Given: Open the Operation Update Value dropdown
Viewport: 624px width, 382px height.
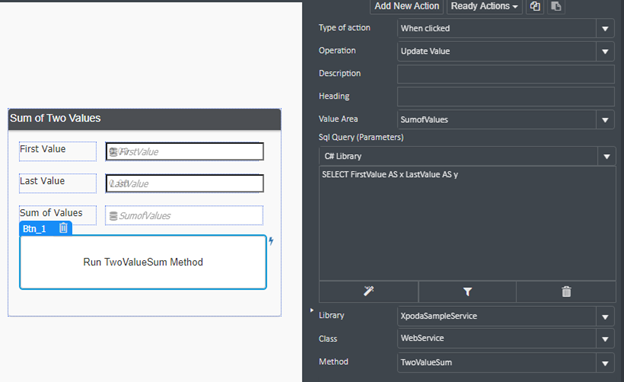Looking at the screenshot, I should 605,51.
